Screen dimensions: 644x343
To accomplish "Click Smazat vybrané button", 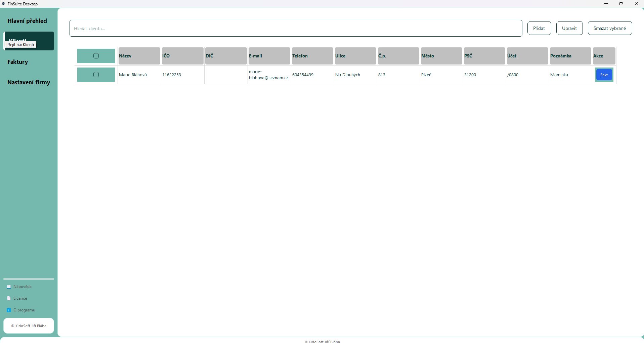I will tap(609, 28).
